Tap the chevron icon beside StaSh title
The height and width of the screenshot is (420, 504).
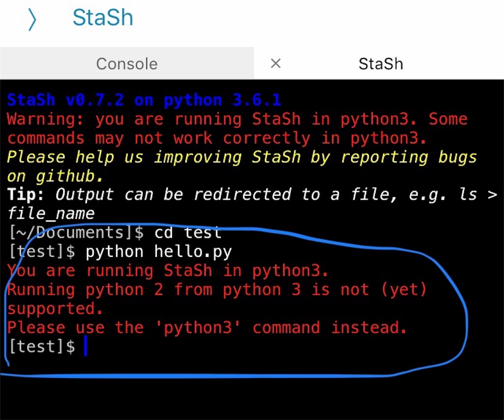click(32, 19)
